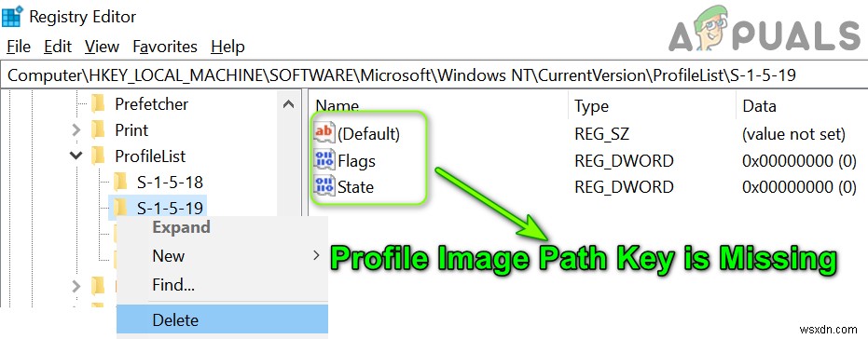
Task: Click the (Default) string value icon
Action: 324,133
